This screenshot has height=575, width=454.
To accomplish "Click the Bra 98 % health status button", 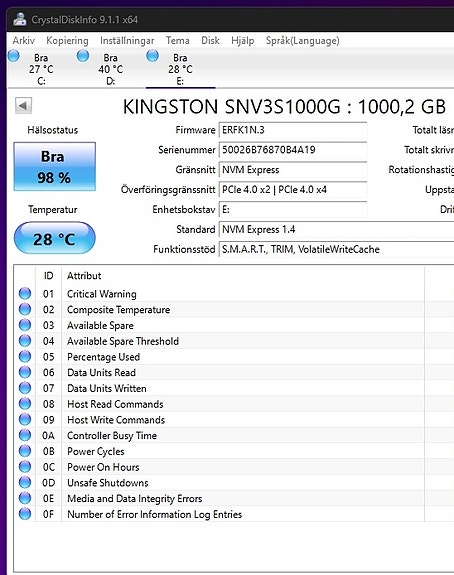I will 55,166.
